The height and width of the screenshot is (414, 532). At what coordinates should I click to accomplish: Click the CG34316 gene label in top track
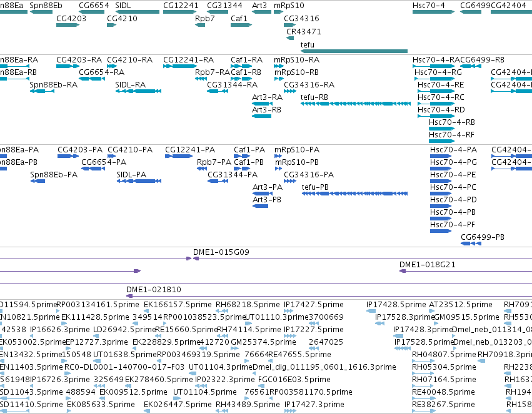pos(301,19)
